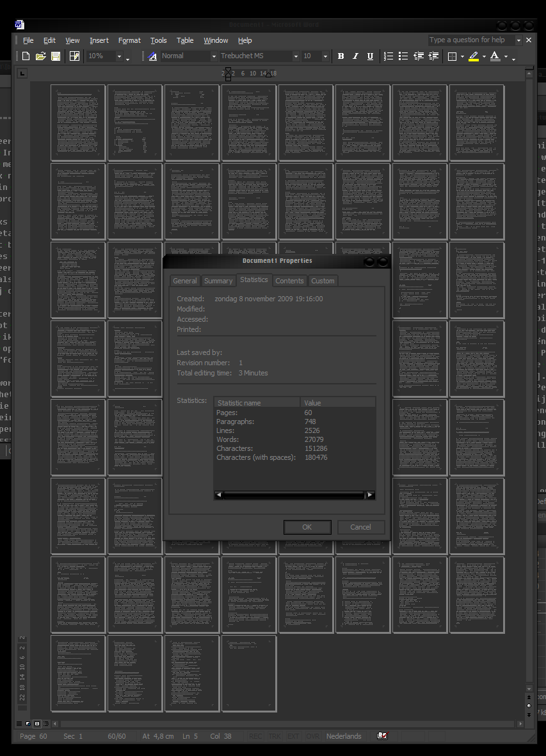The width and height of the screenshot is (546, 756).
Task: Click the tab stop selector at ruler corner
Action: pyautogui.click(x=22, y=74)
